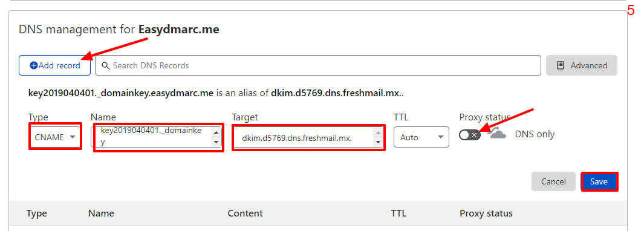The image size is (644, 231).
Task: Sort by Proxy status column header
Action: click(486, 213)
